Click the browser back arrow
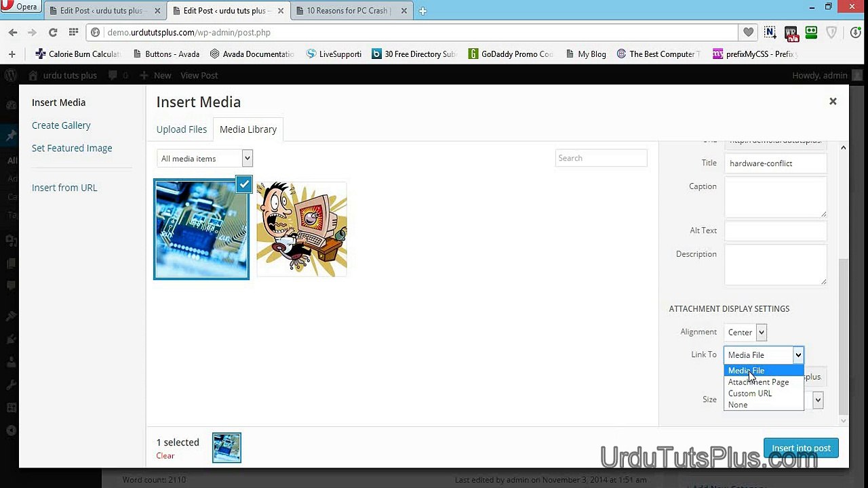Screen dimensions: 868x488 13,32
